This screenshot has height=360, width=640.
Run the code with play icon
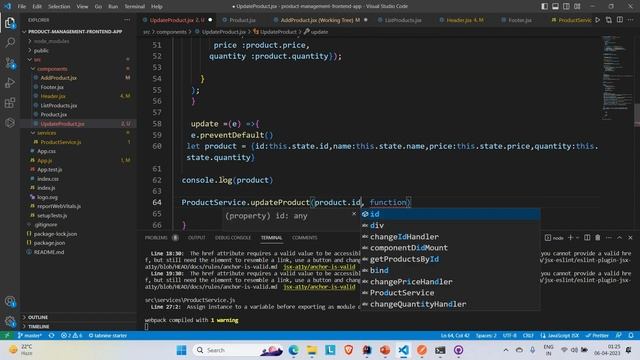pos(598,20)
